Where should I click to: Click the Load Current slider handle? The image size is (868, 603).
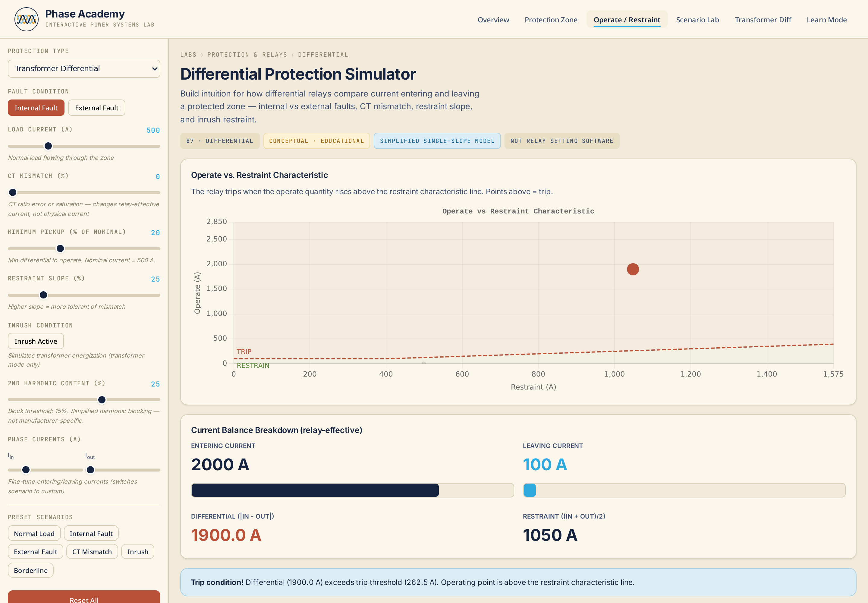48,146
